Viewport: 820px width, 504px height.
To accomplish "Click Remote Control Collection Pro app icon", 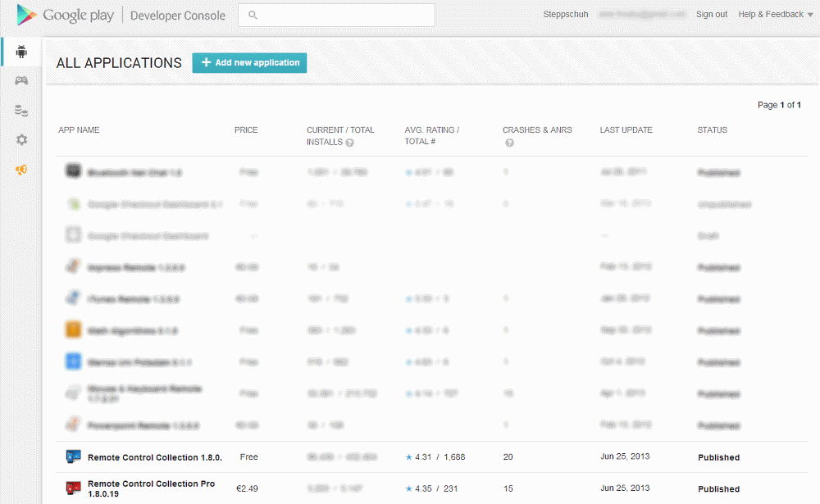I will point(73,488).
